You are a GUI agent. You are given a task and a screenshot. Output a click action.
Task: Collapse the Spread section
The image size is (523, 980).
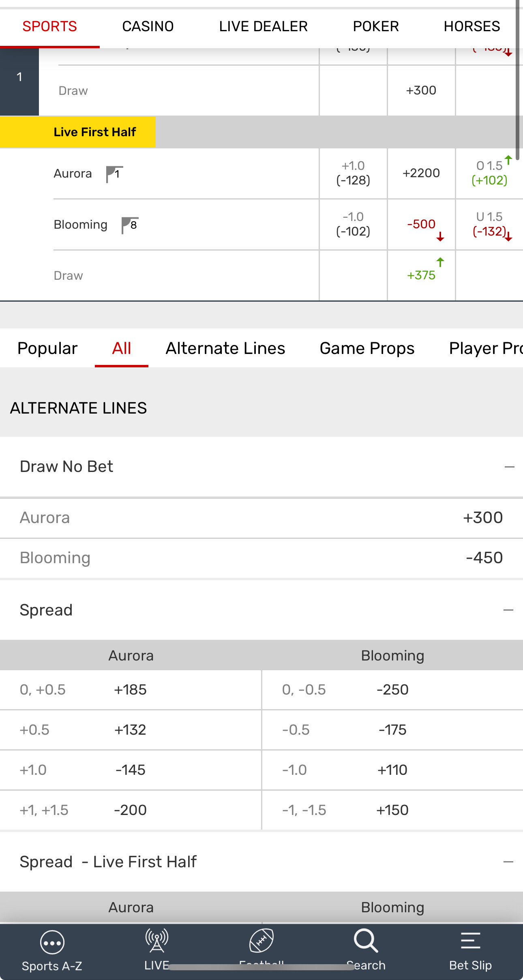(508, 610)
